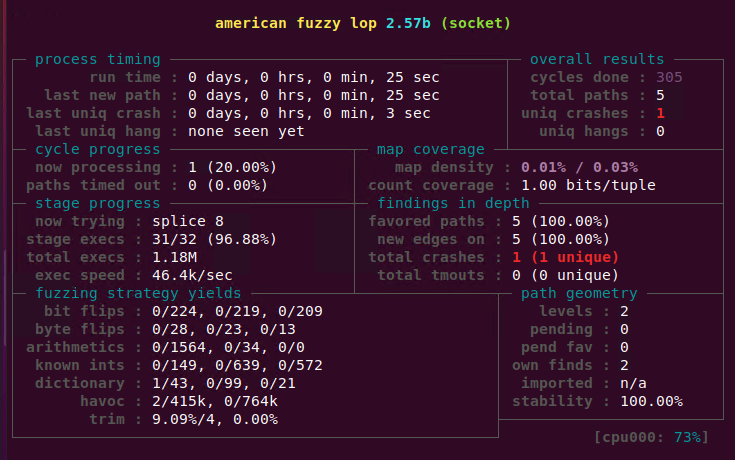The image size is (735, 460).
Task: Click the 'last uniq hang' row label
Action: coord(98,131)
